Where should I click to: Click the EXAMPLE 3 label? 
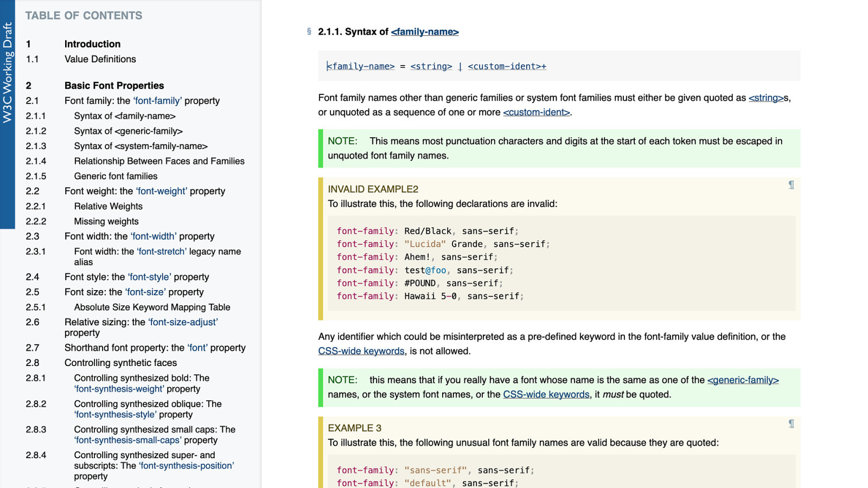355,428
